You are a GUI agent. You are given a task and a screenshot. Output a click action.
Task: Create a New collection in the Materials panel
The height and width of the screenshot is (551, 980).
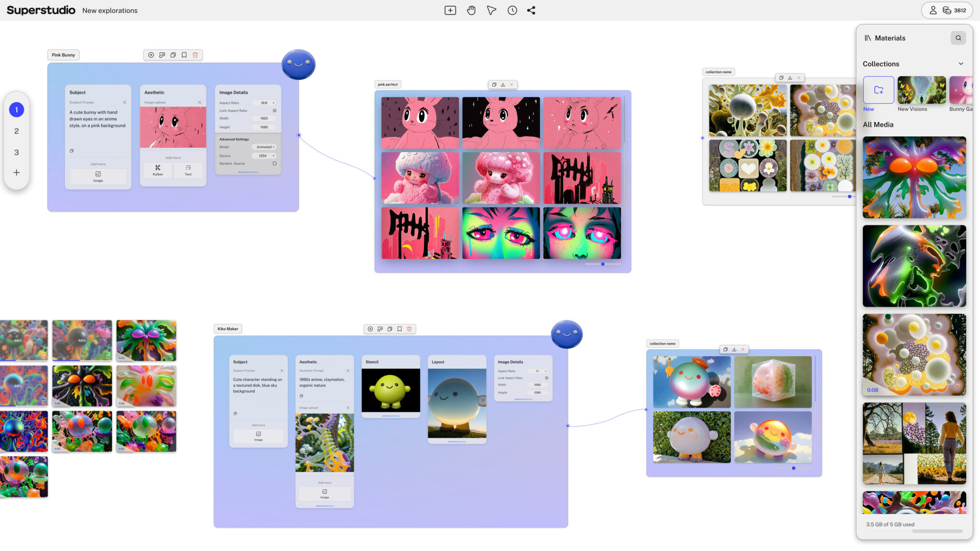pos(879,90)
